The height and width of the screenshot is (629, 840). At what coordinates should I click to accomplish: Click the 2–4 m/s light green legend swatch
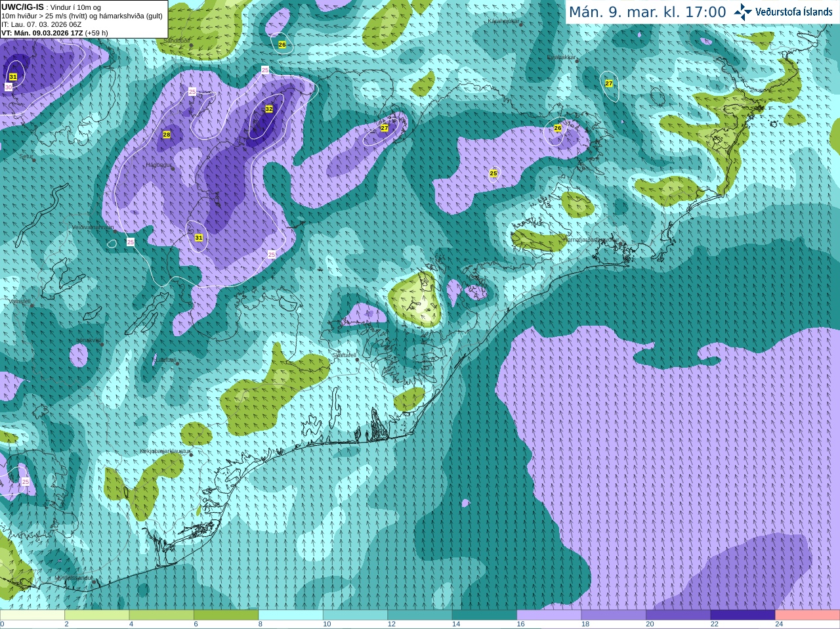pyautogui.click(x=97, y=615)
